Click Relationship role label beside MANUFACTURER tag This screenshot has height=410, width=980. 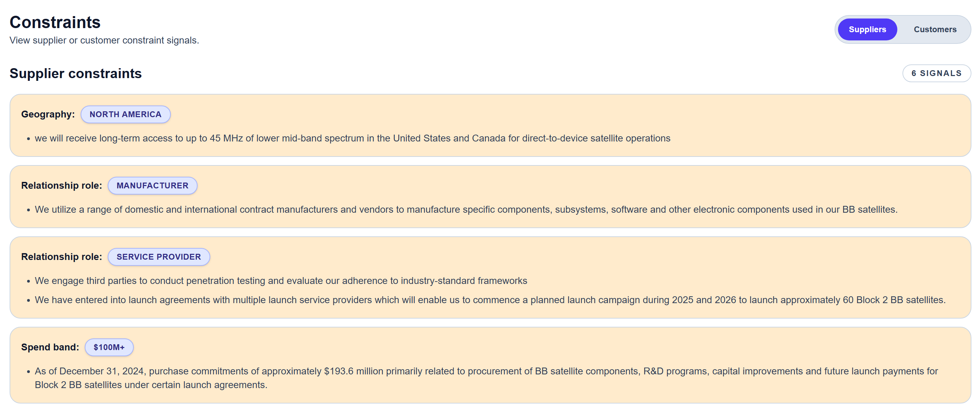click(61, 185)
